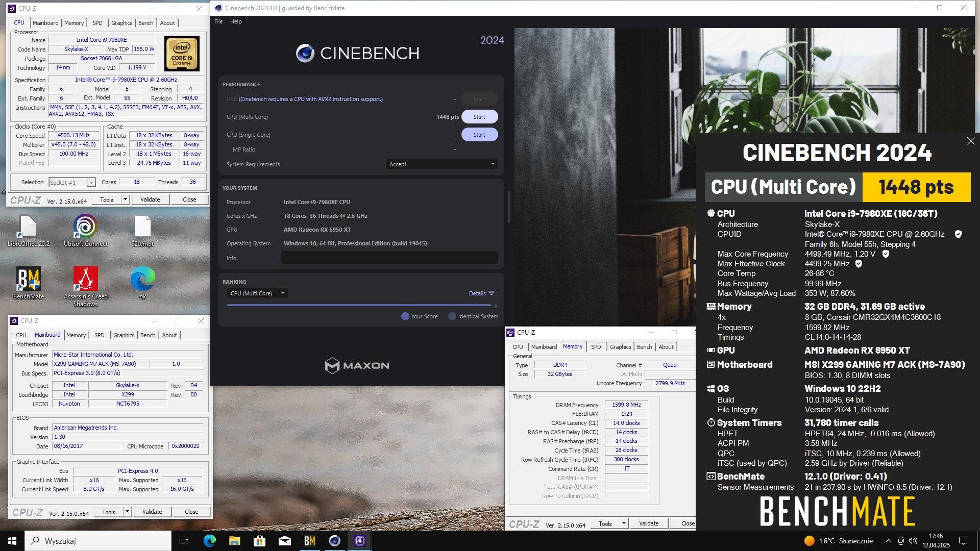Click Close in Mainboard CPU-Z window
This screenshot has height=551, width=980.
point(191,512)
